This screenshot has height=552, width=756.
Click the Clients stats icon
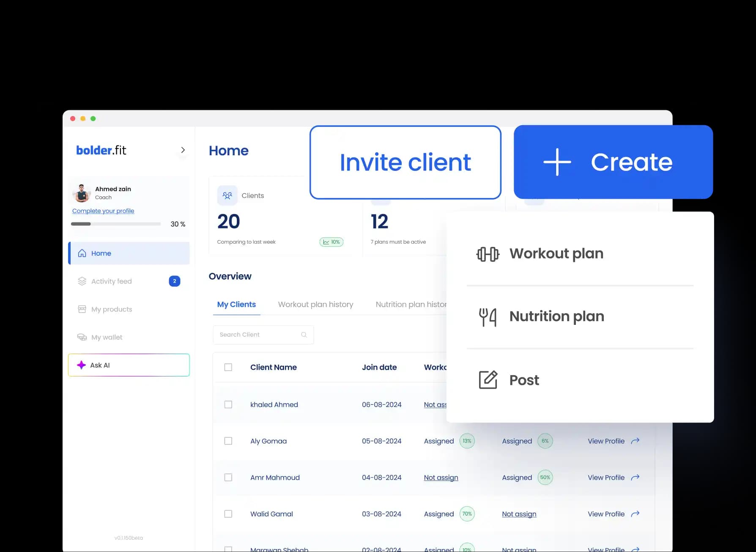[227, 195]
